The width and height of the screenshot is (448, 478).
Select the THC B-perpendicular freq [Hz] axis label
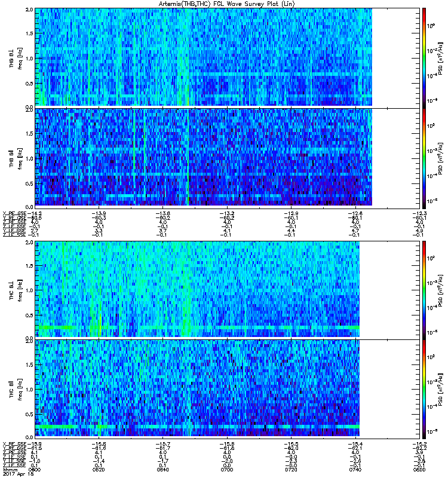coord(16,290)
